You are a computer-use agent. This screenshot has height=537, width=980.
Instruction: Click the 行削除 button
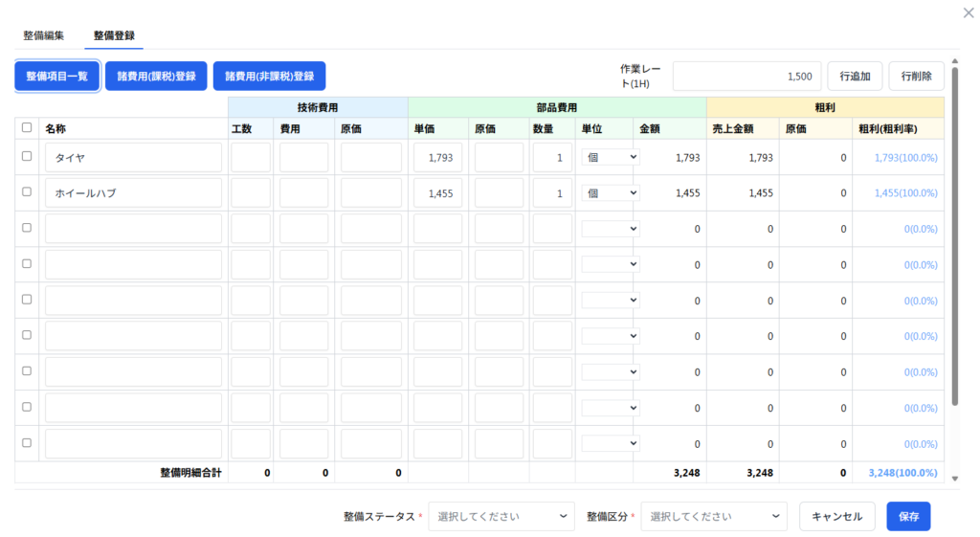coord(917,76)
